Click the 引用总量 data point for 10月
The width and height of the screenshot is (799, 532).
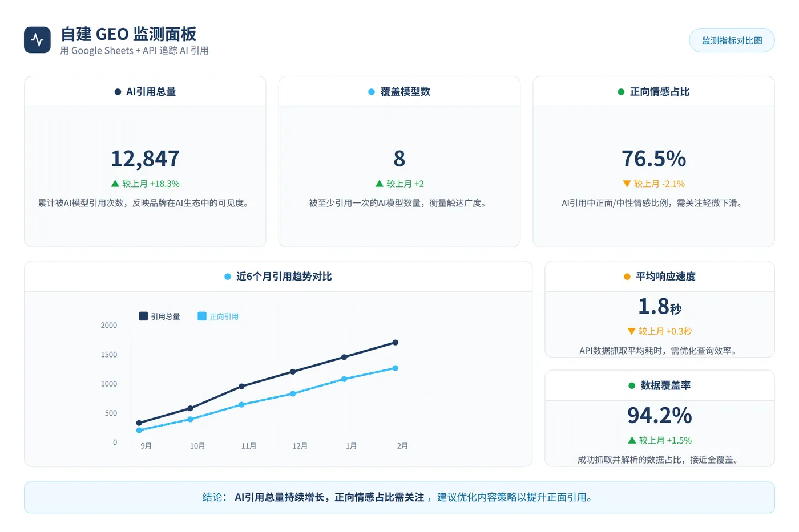(x=191, y=408)
